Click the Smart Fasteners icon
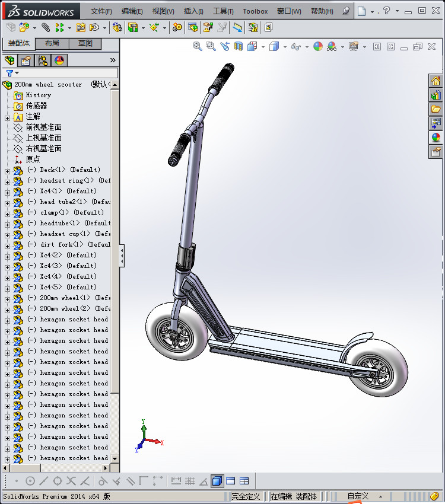445x504 pixels. pyautogui.click(x=81, y=28)
